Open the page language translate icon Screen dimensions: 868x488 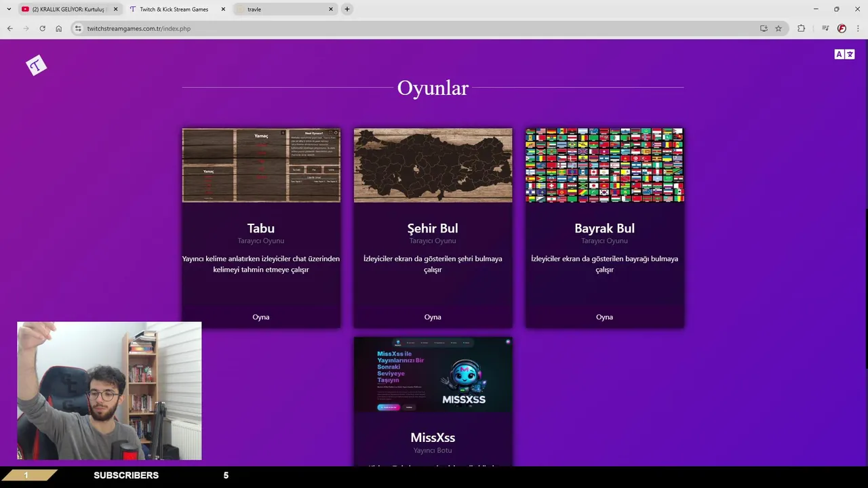(844, 54)
